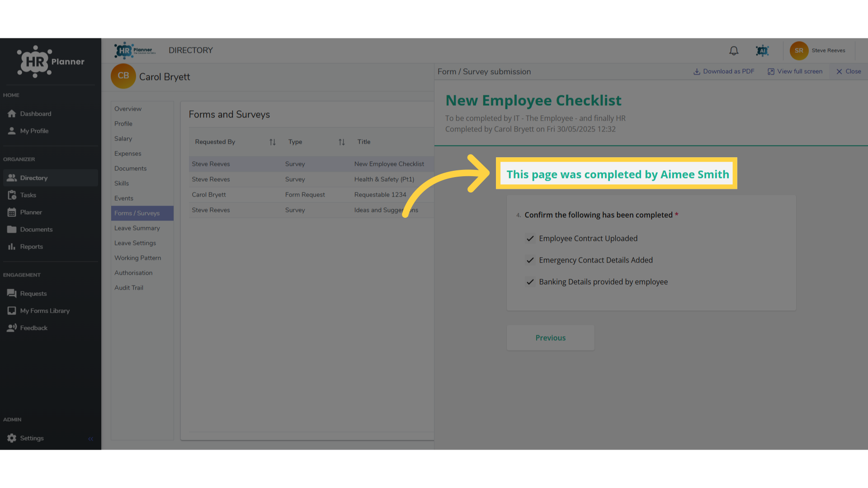Viewport: 868px width, 488px height.
Task: Open the notifications bell icon
Action: (x=734, y=51)
